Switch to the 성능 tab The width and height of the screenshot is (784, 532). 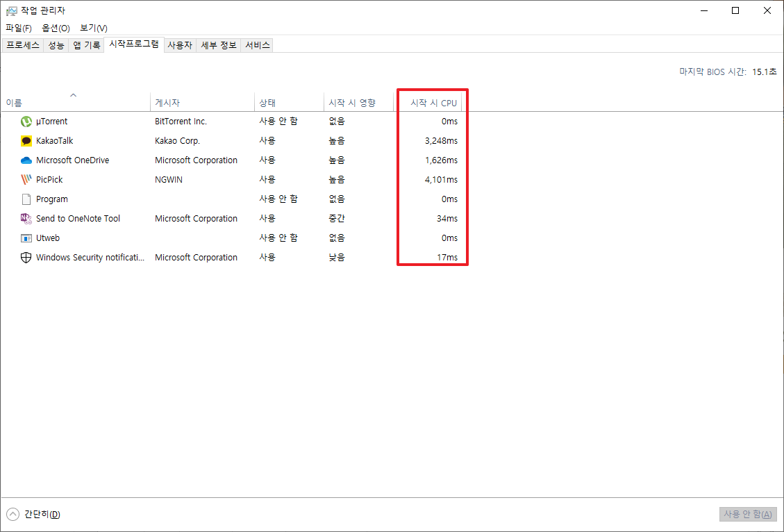tap(56, 45)
